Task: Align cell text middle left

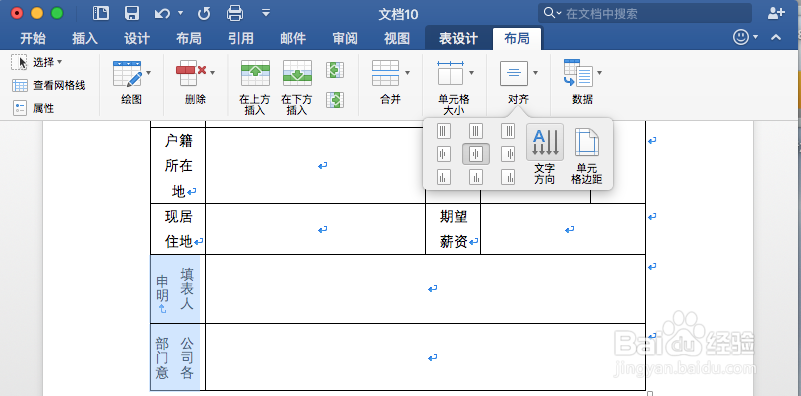Action: pos(444,154)
